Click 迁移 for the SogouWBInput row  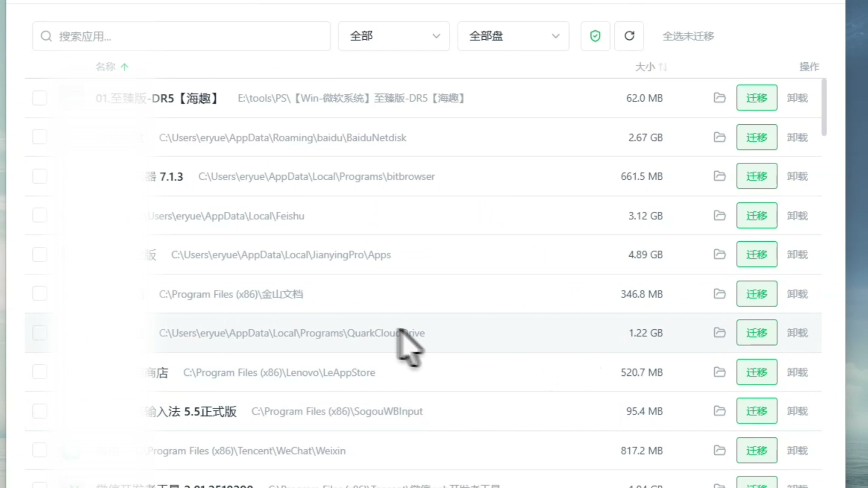pyautogui.click(x=757, y=411)
